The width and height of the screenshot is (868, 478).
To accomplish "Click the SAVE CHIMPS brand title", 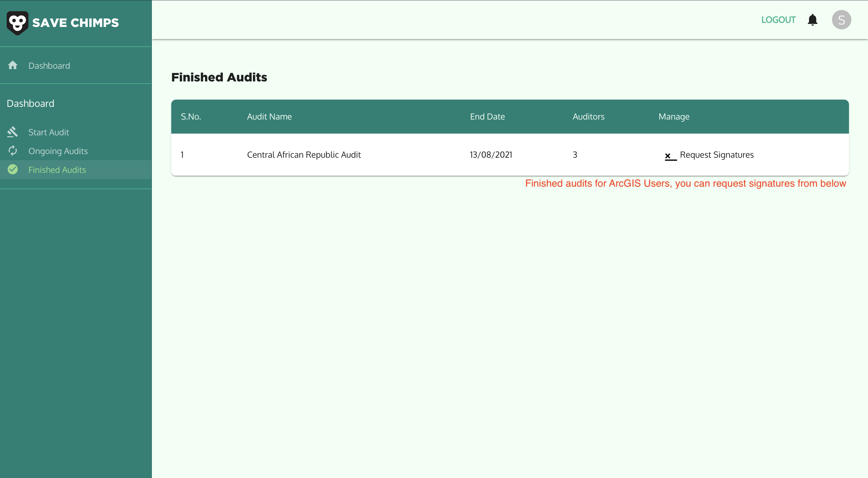I will click(x=75, y=23).
